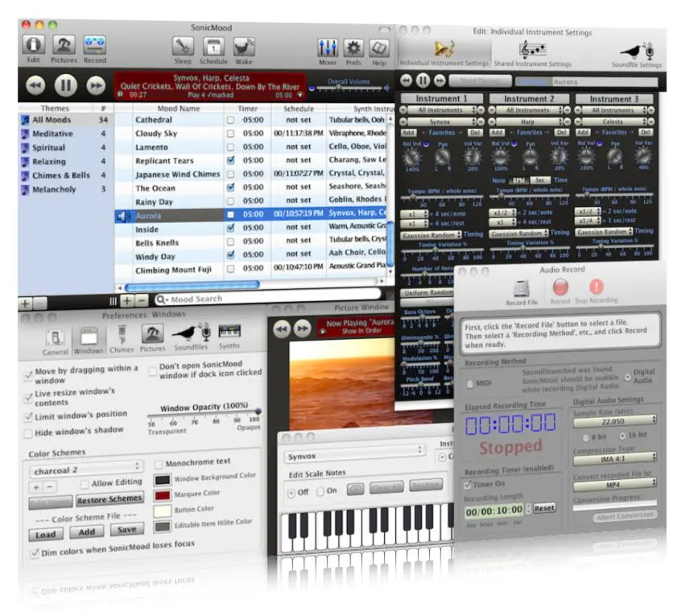Activate the Sleep toolbar icon

183,47
